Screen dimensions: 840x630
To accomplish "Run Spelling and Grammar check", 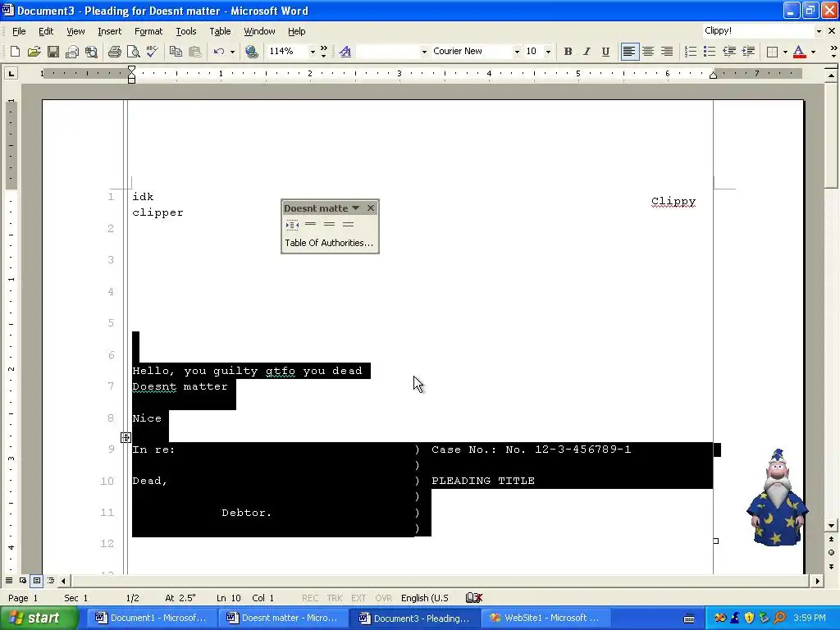I will point(152,52).
